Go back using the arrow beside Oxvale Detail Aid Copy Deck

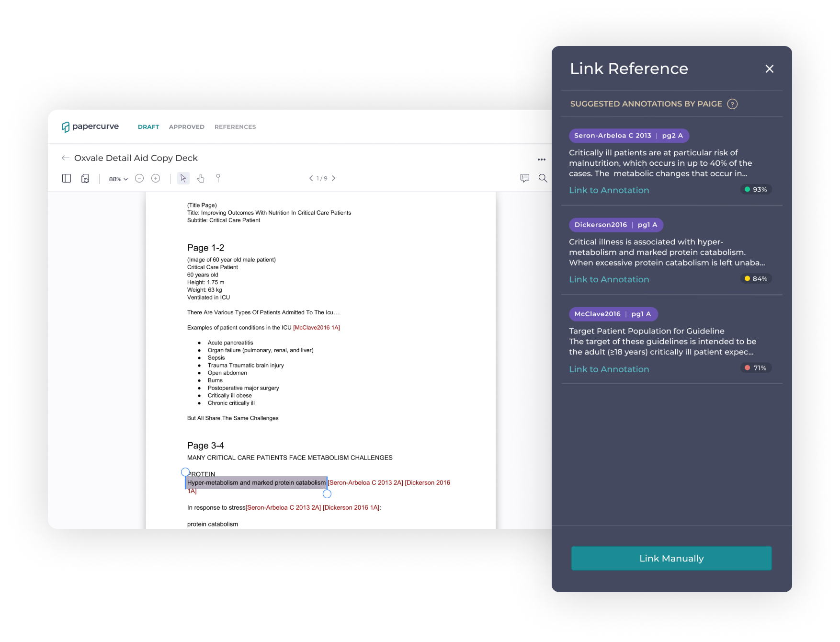pyautogui.click(x=66, y=158)
